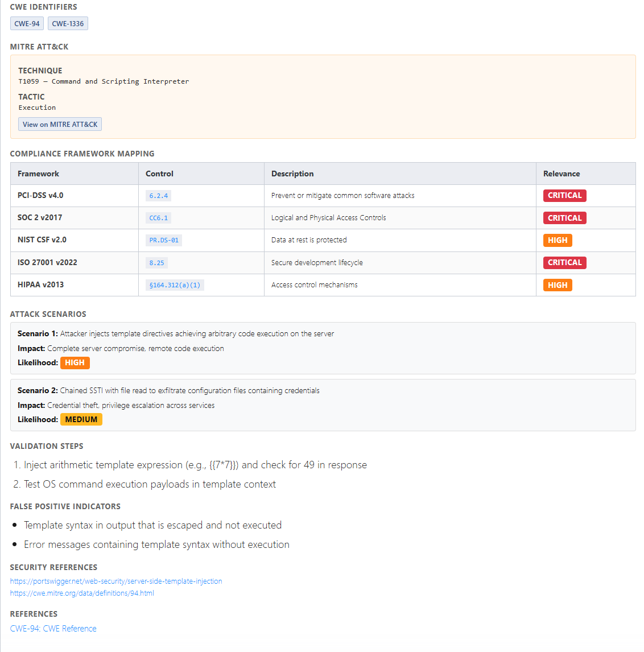
Task: Open the CWE-94: CWE Reference link
Action: [53, 628]
